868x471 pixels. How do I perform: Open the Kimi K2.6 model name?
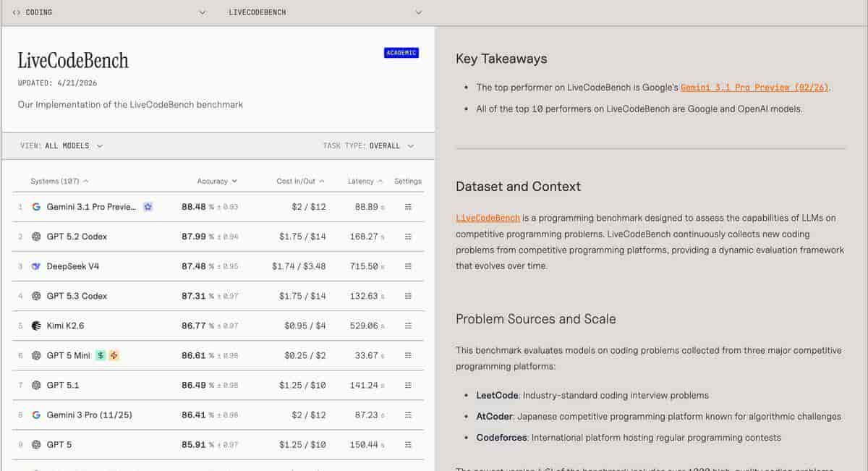(65, 326)
